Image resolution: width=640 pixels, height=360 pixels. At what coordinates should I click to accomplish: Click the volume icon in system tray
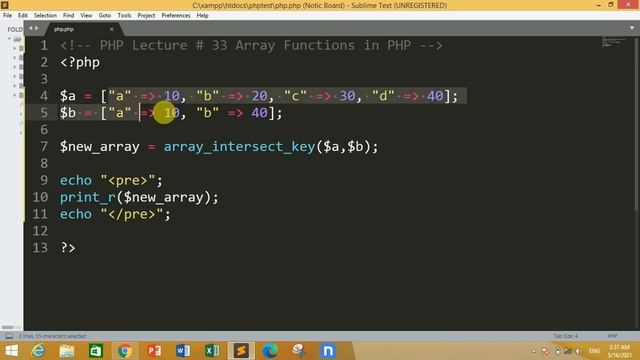tap(578, 351)
